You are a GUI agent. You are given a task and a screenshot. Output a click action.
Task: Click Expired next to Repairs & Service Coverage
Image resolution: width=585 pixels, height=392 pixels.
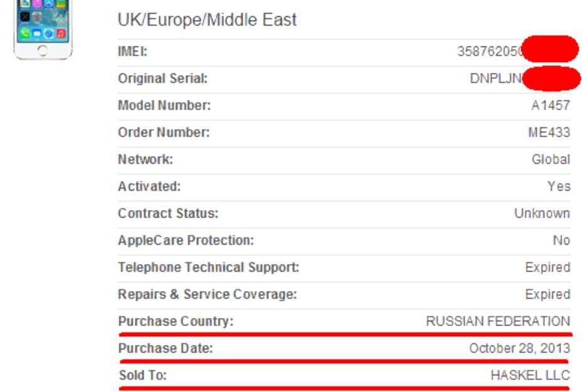pos(547,295)
